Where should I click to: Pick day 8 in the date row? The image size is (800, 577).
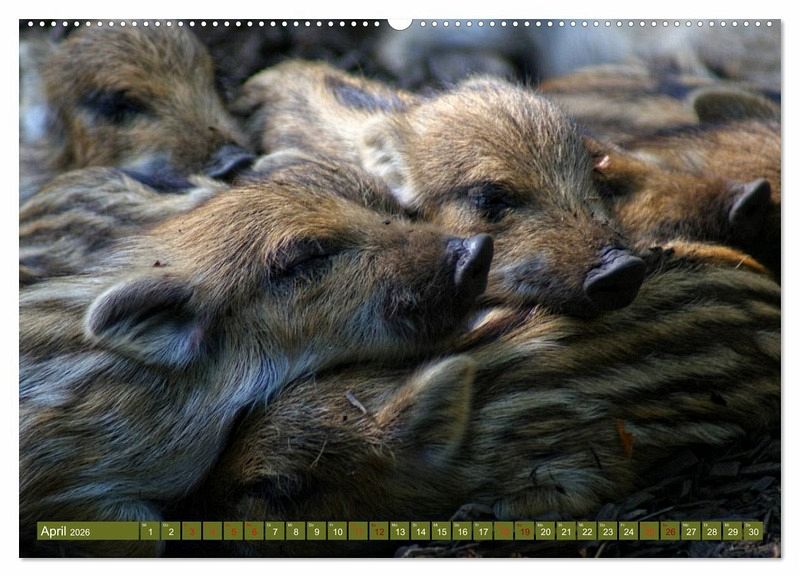coord(296,531)
